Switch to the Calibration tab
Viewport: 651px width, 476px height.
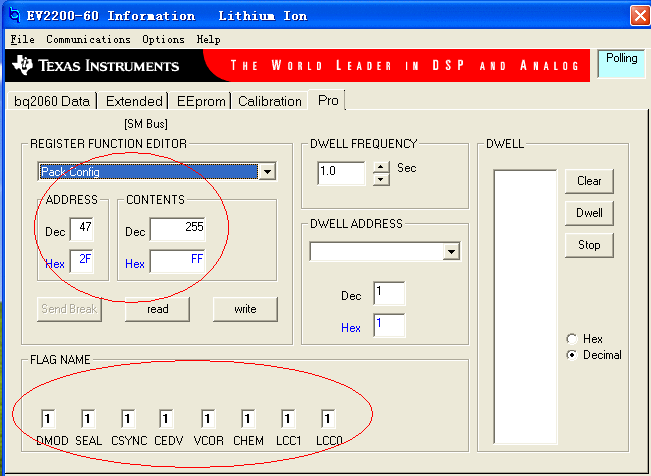(x=270, y=101)
